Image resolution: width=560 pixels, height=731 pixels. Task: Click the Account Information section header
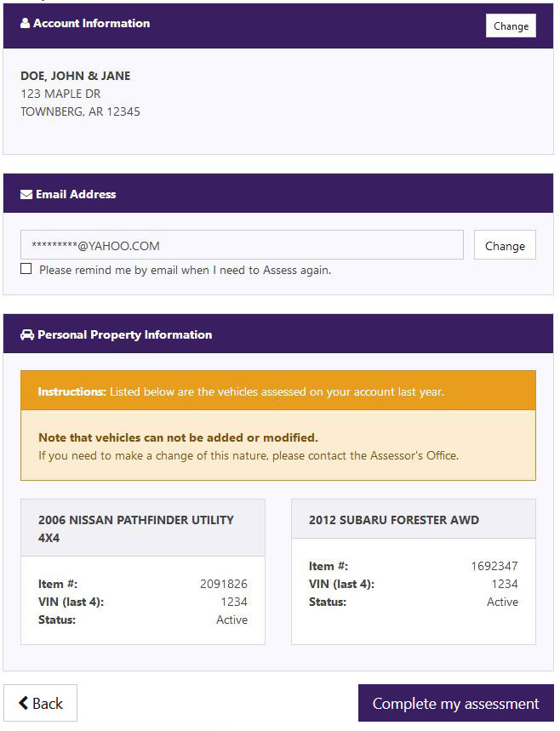click(x=278, y=26)
